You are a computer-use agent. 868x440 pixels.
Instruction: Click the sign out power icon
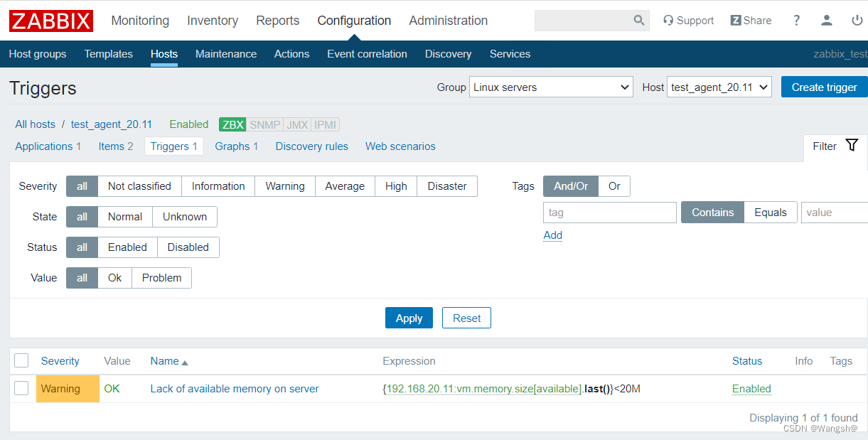tap(857, 21)
